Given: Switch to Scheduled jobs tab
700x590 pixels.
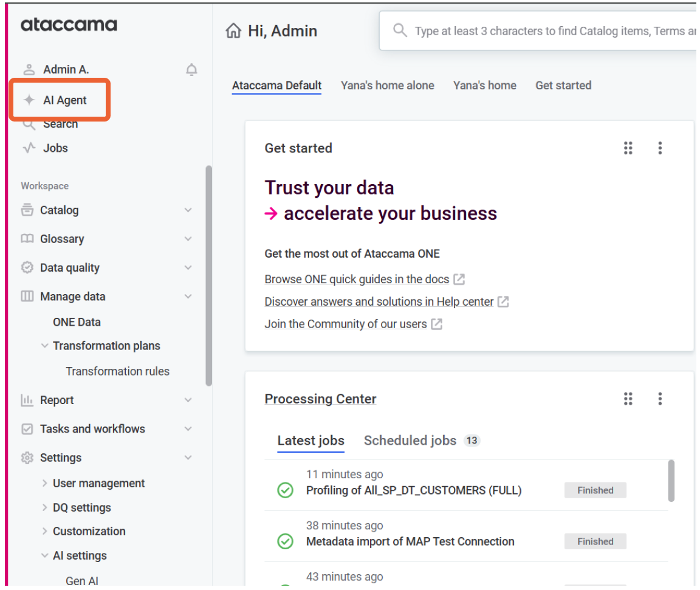Looking at the screenshot, I should point(410,441).
